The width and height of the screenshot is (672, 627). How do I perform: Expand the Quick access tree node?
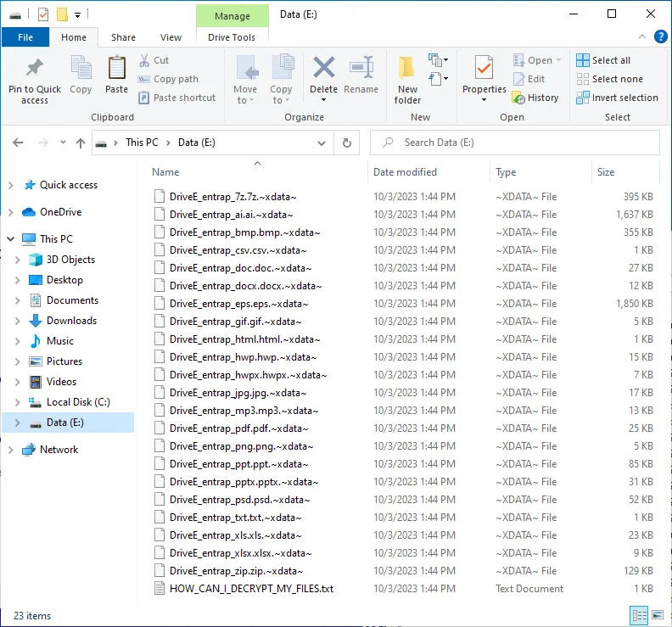10,185
